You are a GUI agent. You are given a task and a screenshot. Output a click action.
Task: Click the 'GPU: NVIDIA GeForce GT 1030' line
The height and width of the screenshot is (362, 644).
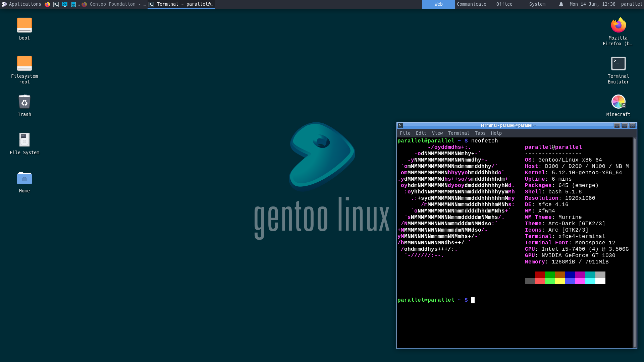570,256
